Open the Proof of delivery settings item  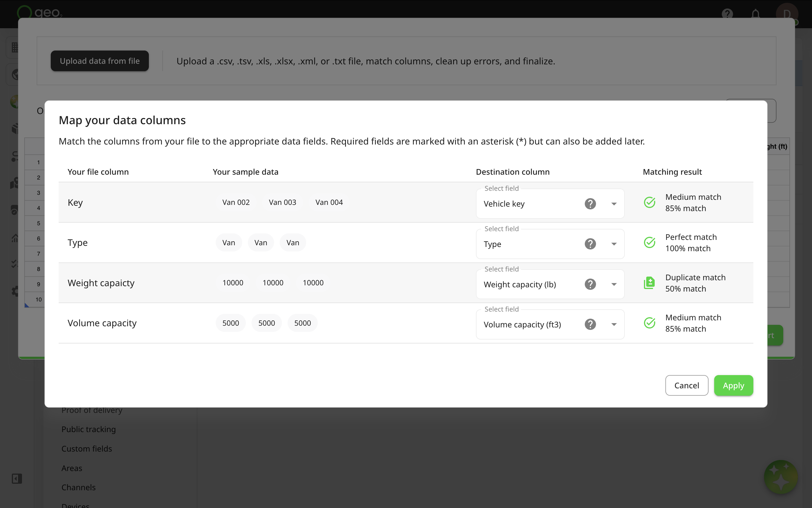[92, 410]
